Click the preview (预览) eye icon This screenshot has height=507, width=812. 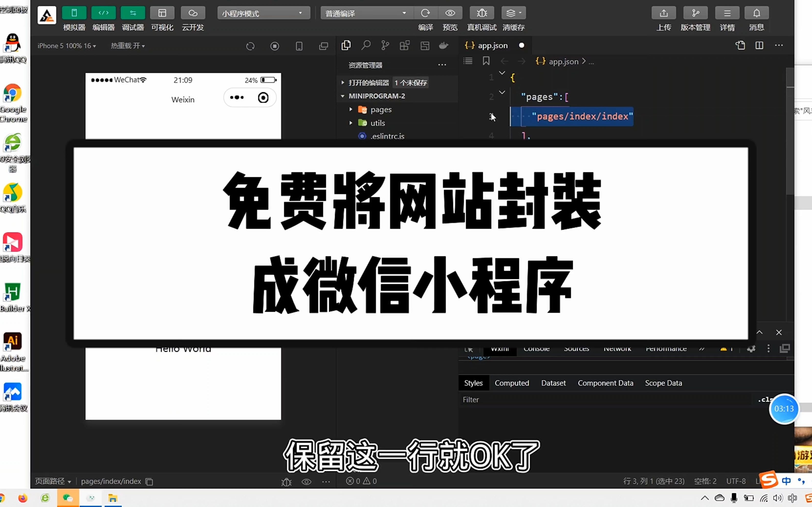(450, 13)
